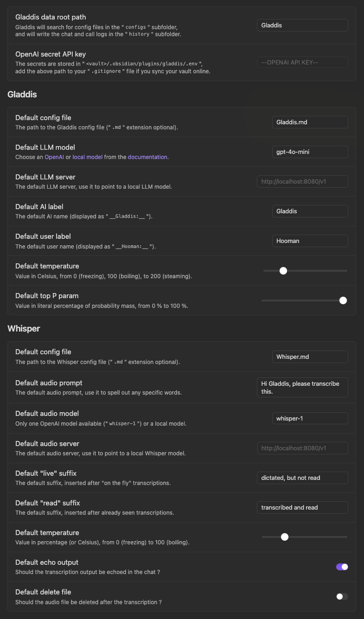Select the Default live suffix field

point(302,478)
